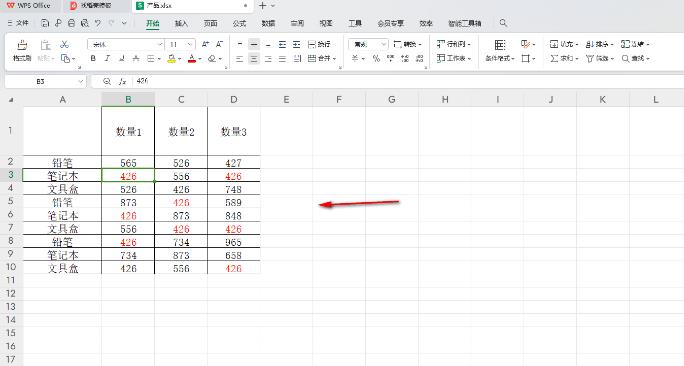
Task: Toggle Strikethrough formatting
Action: click(x=136, y=58)
